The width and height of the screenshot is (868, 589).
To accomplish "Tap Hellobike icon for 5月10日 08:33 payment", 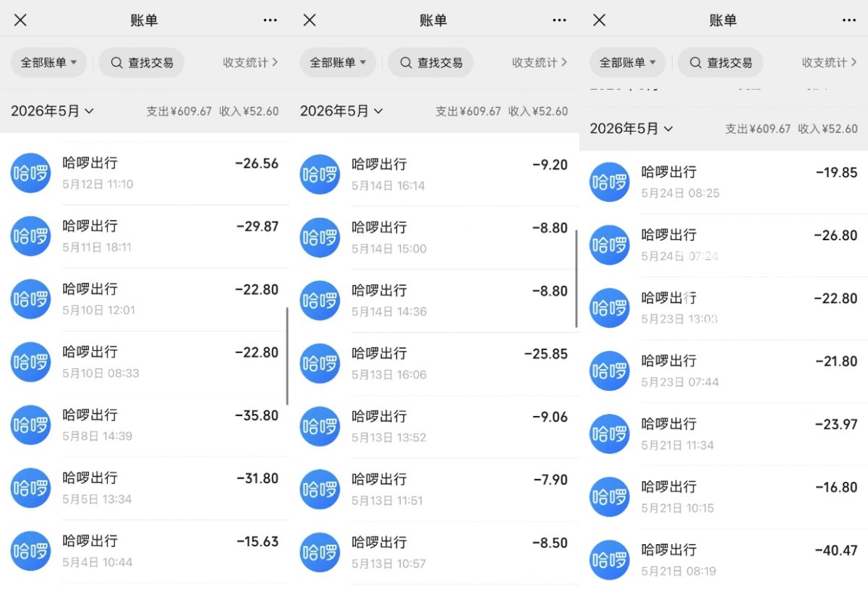I will (x=30, y=362).
